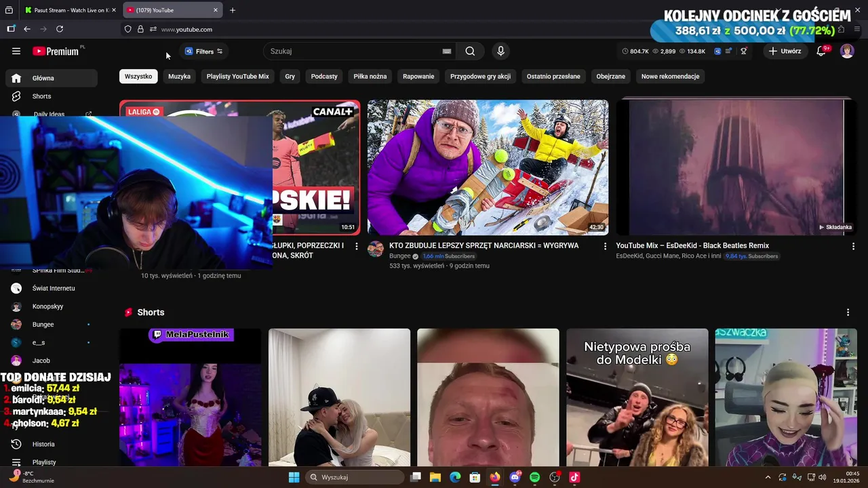This screenshot has height=488, width=868.
Task: Open the tracking protection shield icon
Action: tap(127, 29)
